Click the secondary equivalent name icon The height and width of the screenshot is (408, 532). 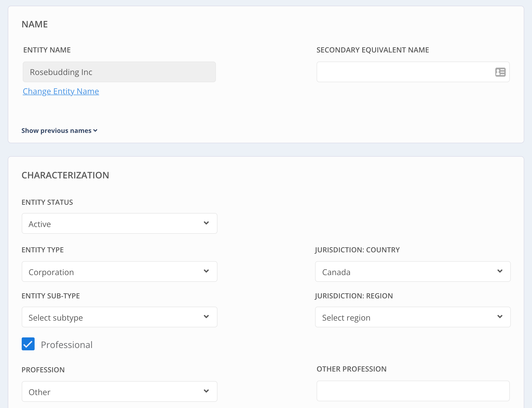[x=500, y=72]
